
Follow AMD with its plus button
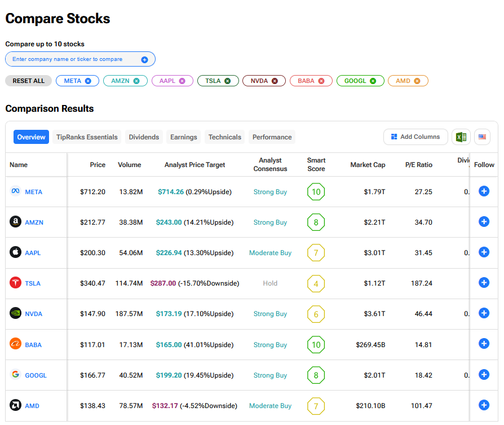coord(484,405)
